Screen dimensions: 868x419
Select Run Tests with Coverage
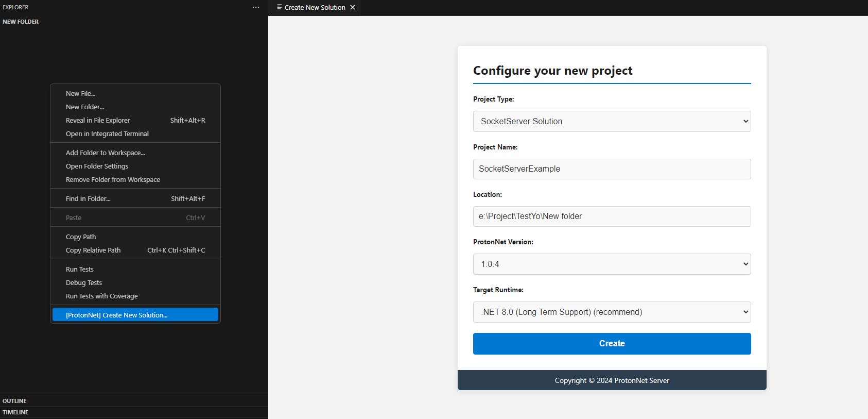coord(135,296)
